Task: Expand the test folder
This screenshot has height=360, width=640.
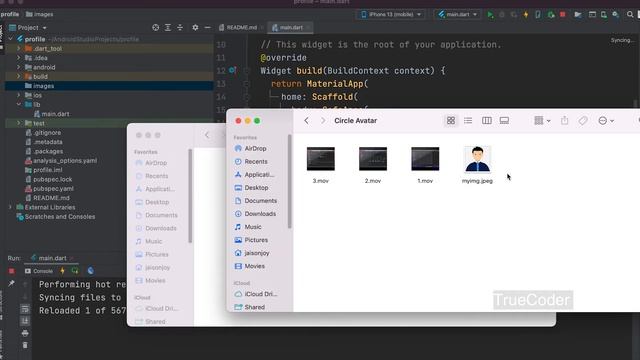Action: click(x=18, y=123)
